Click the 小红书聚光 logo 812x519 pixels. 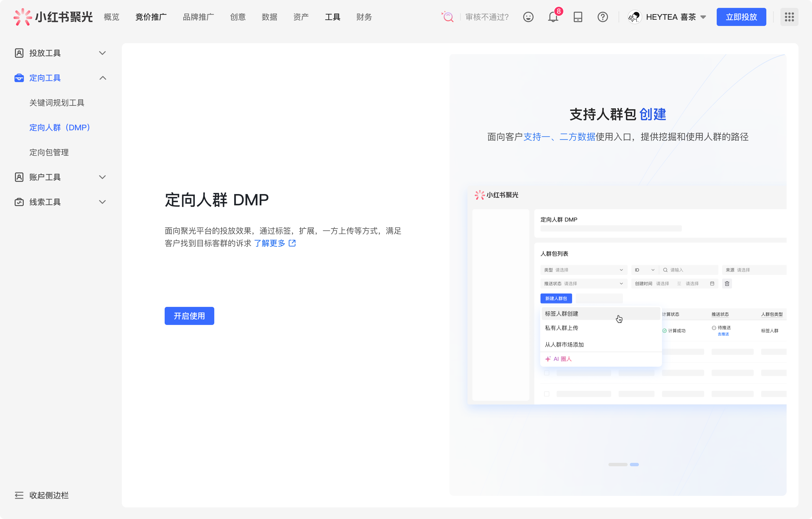53,17
